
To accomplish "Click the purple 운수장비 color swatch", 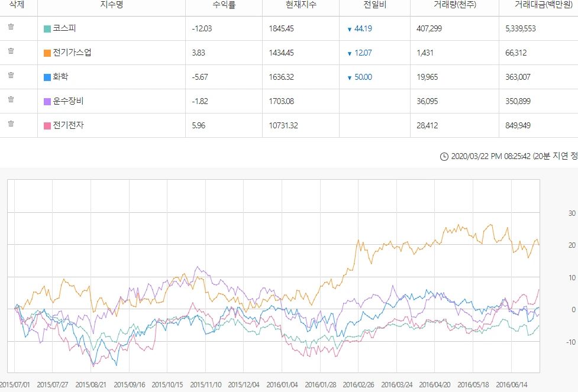I will pyautogui.click(x=47, y=102).
